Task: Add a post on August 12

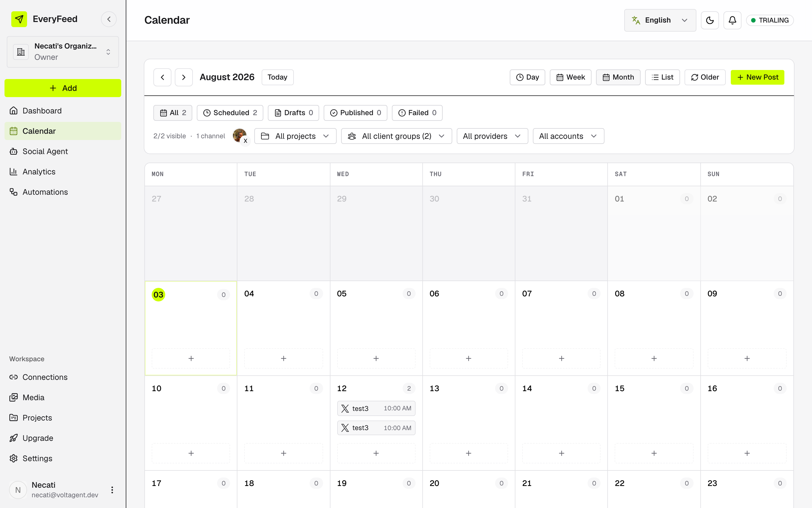Action: [376, 453]
